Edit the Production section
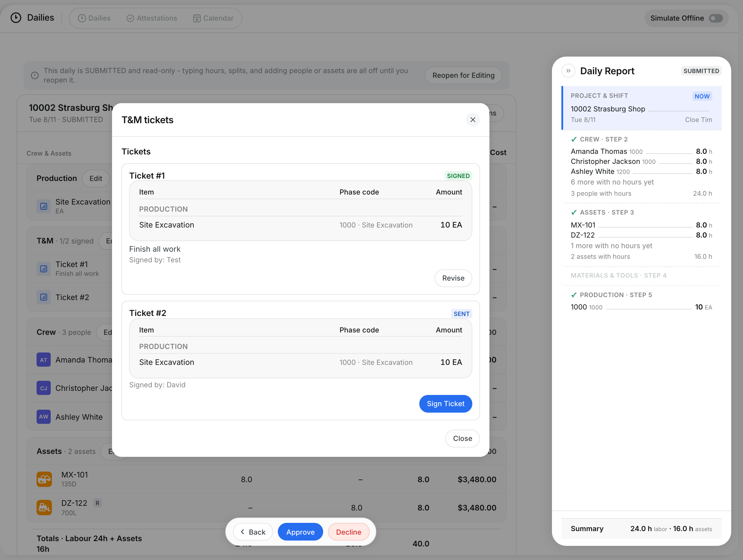Screen dimensions: 743x560 click(96, 179)
